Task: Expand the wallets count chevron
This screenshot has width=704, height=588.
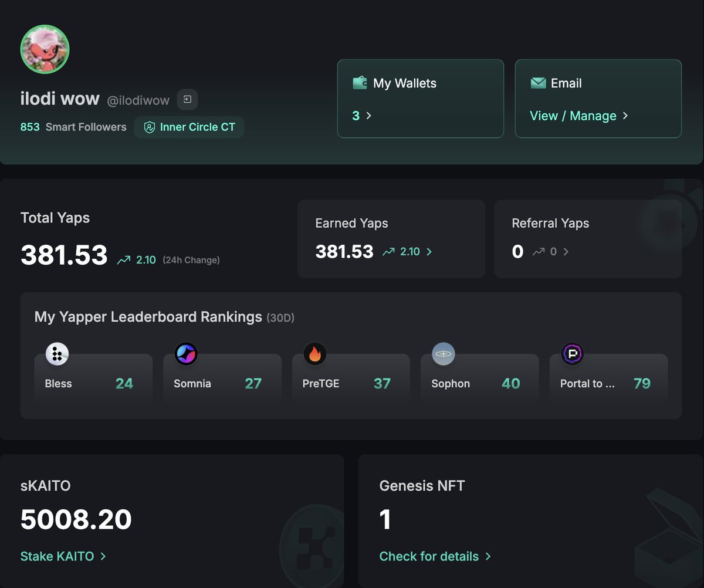Action: click(x=369, y=116)
